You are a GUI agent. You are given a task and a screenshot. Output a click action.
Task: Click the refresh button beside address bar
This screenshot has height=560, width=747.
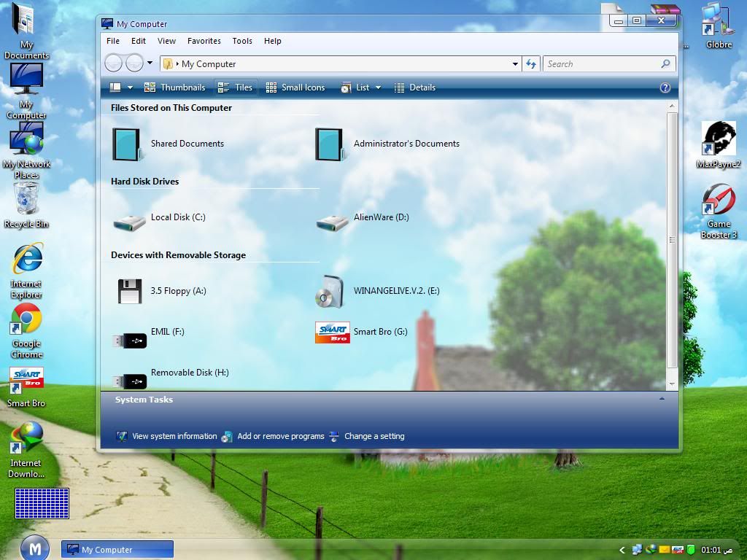click(531, 64)
